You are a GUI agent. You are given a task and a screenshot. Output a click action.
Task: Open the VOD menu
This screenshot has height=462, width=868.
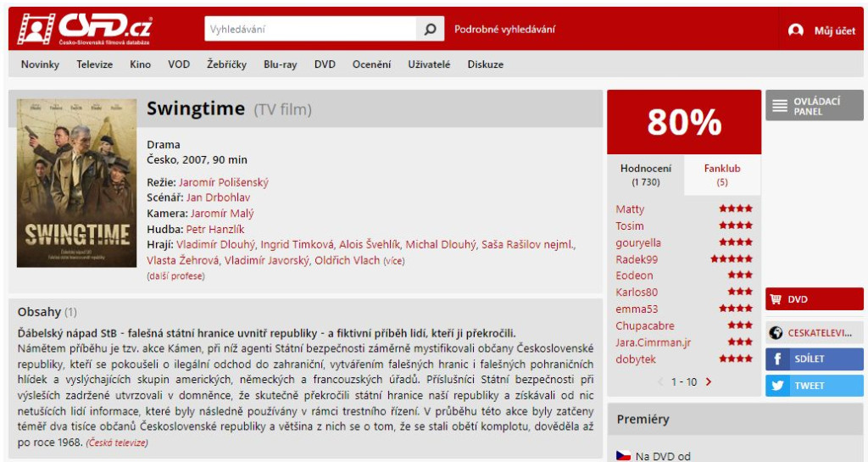coord(179,64)
